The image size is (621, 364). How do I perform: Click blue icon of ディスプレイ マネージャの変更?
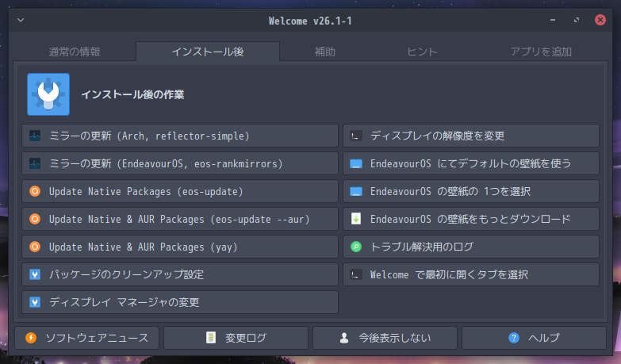35,302
